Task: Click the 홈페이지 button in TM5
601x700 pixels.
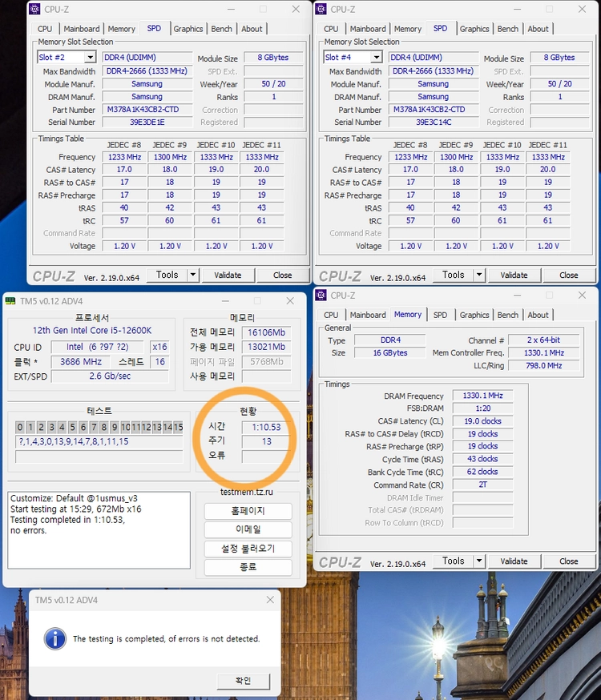Action: pyautogui.click(x=248, y=511)
